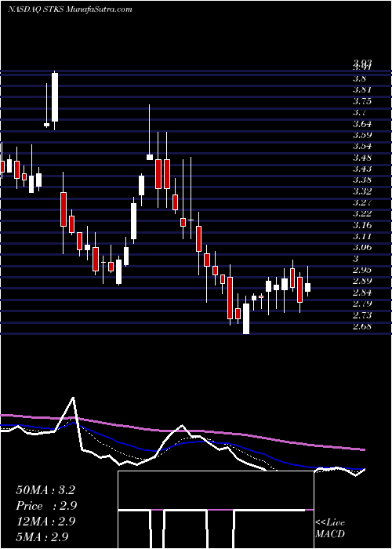Click the 2.68 price axis label
392x549 pixels.
click(x=362, y=327)
